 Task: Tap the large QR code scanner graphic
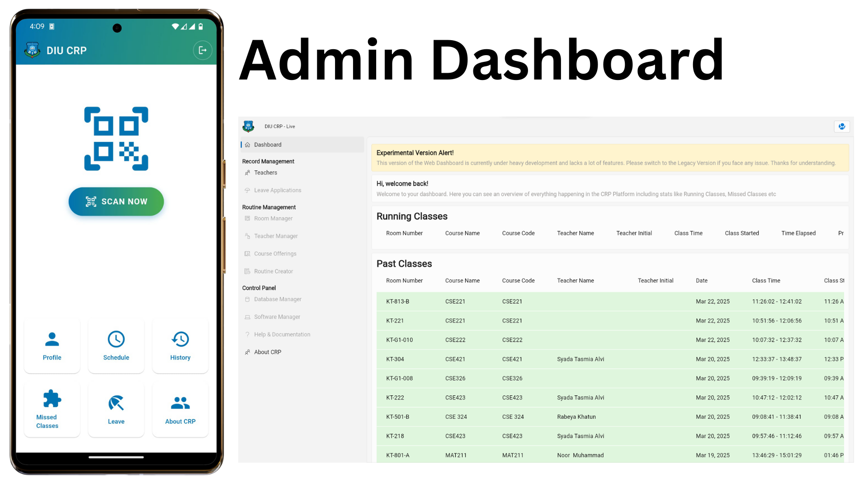pyautogui.click(x=116, y=139)
